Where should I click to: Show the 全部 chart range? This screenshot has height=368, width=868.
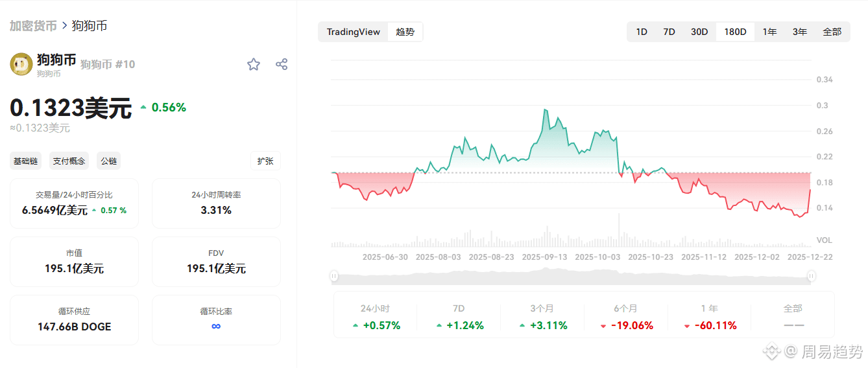(x=832, y=32)
